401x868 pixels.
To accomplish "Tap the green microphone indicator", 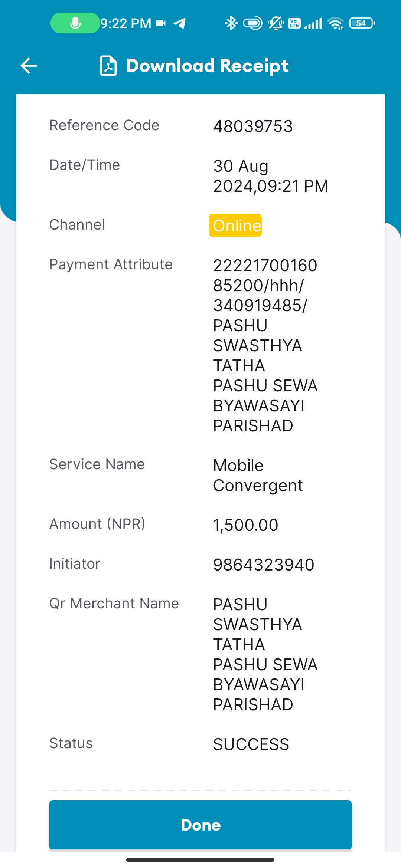I will click(x=75, y=23).
